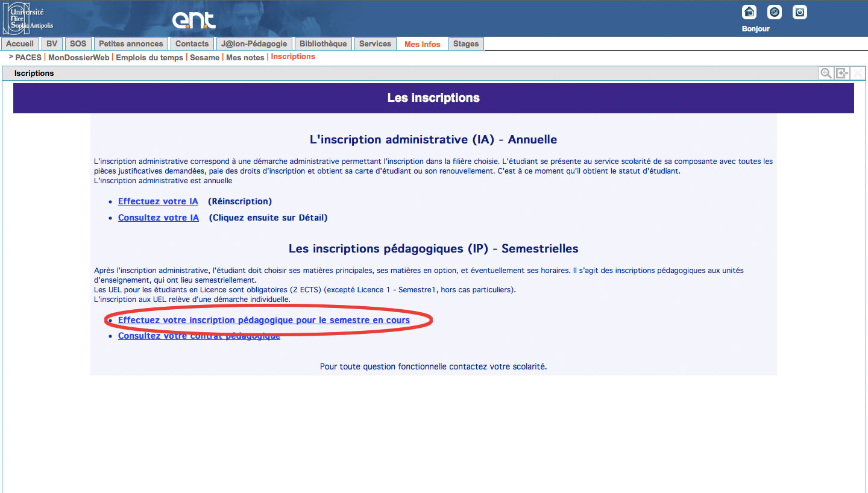Viewport: 868px width, 493px height.
Task: Click the arrow-into-box panel icon
Action: pyautogui.click(x=842, y=74)
